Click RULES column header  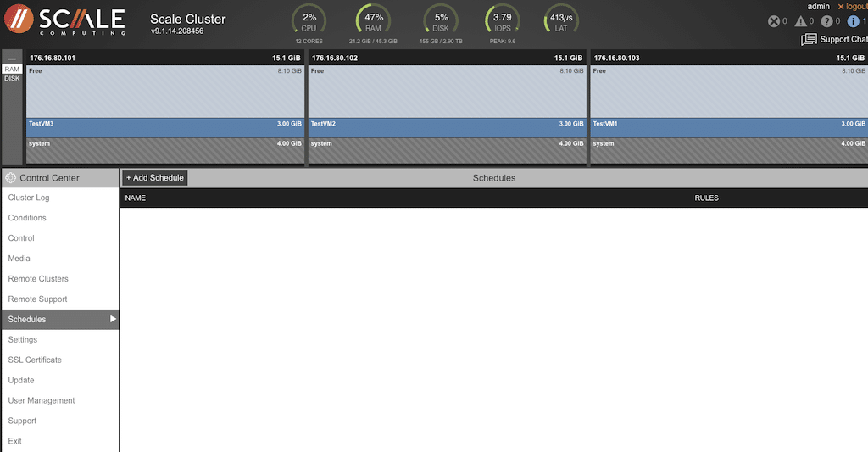pos(706,198)
